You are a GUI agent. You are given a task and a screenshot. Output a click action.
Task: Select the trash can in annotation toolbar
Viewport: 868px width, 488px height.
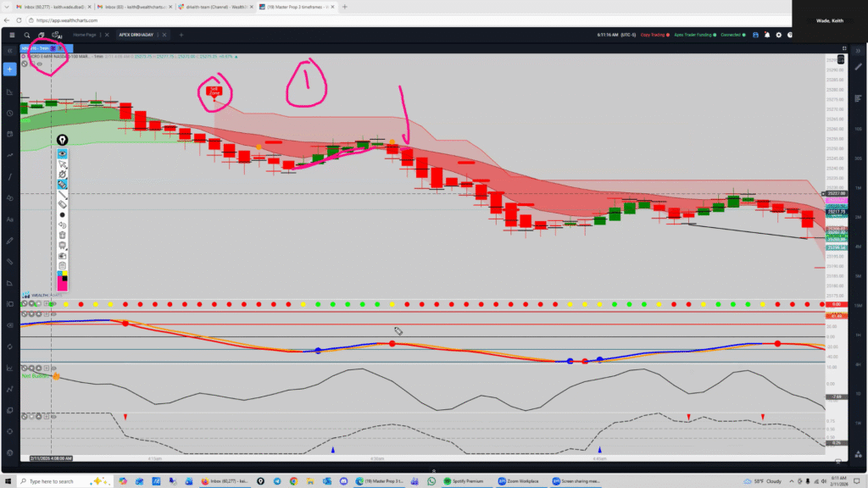click(x=62, y=235)
